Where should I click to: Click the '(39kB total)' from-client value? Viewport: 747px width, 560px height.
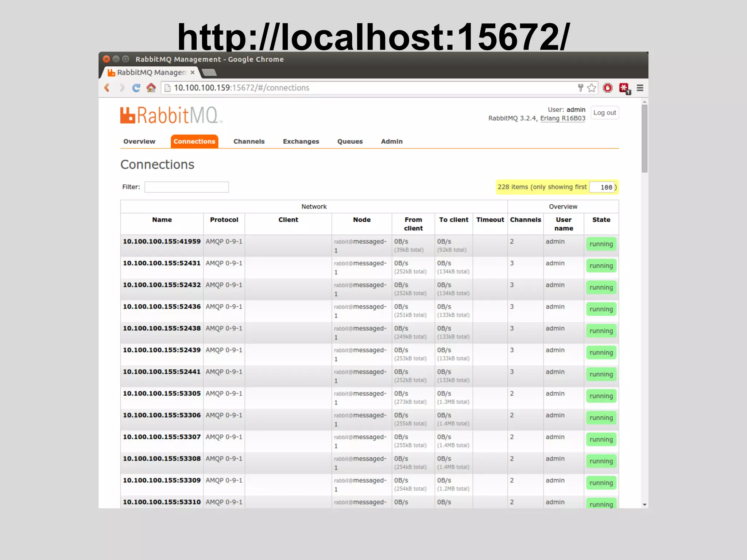(x=409, y=250)
